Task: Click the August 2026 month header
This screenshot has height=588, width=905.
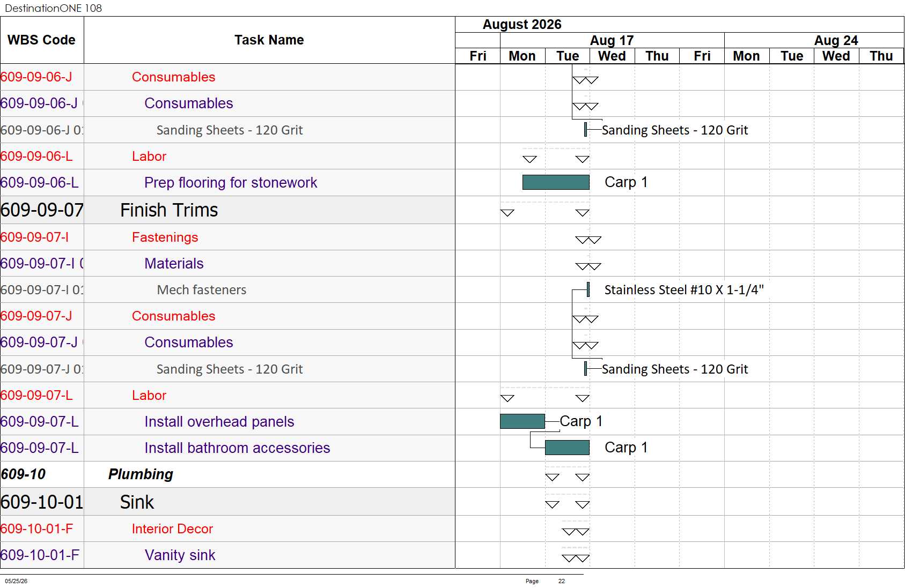Action: [522, 25]
